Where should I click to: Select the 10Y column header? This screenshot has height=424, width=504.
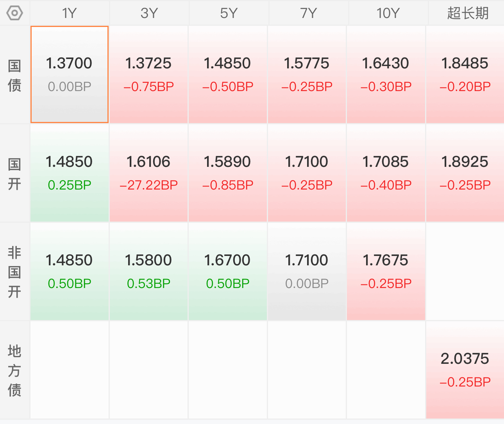point(388,13)
